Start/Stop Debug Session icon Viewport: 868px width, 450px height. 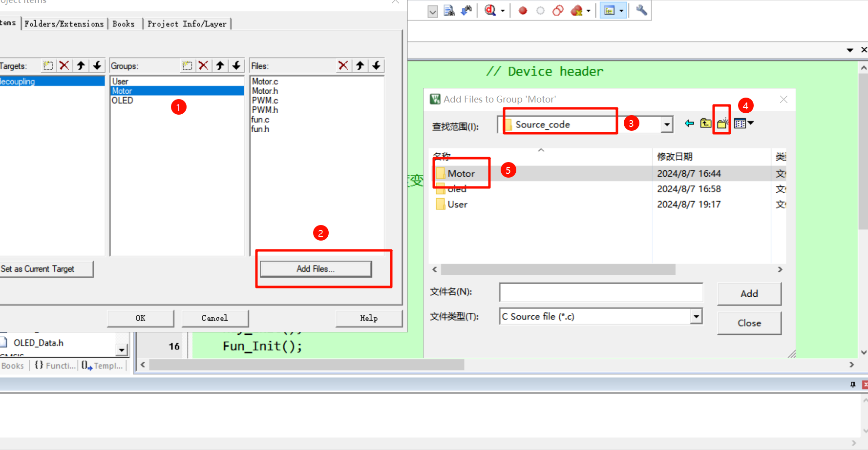coord(490,10)
